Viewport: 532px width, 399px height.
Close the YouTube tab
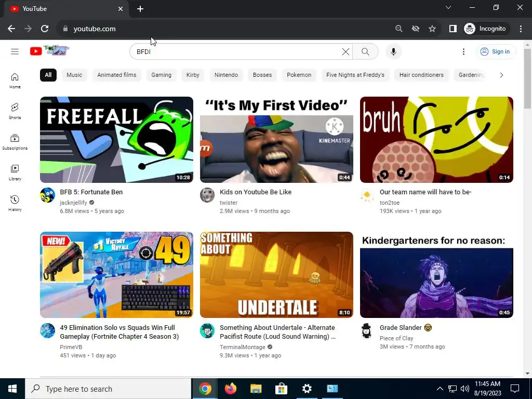click(121, 9)
